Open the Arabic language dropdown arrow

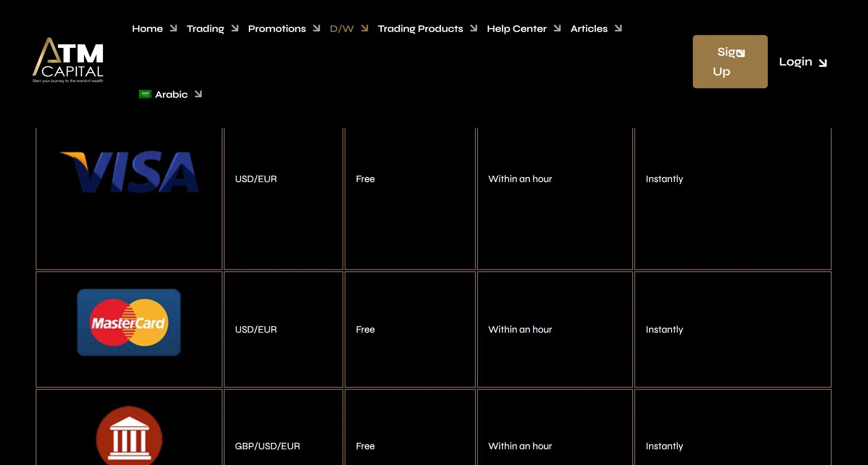click(x=198, y=94)
